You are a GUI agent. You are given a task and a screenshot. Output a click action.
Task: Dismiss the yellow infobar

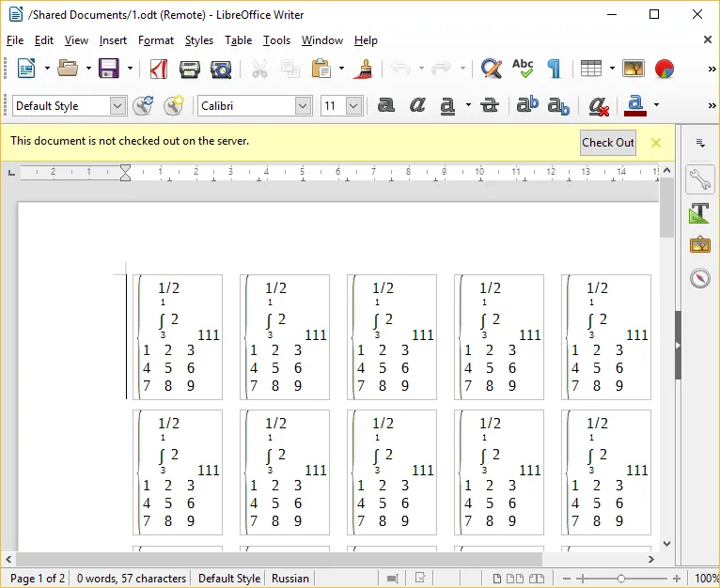pyautogui.click(x=656, y=143)
